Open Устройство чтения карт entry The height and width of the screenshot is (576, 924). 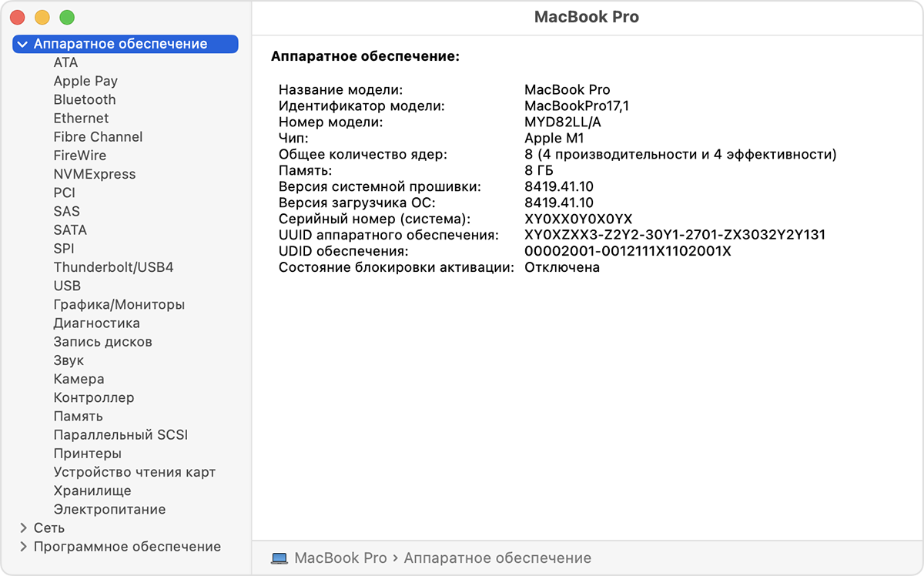pos(134,472)
